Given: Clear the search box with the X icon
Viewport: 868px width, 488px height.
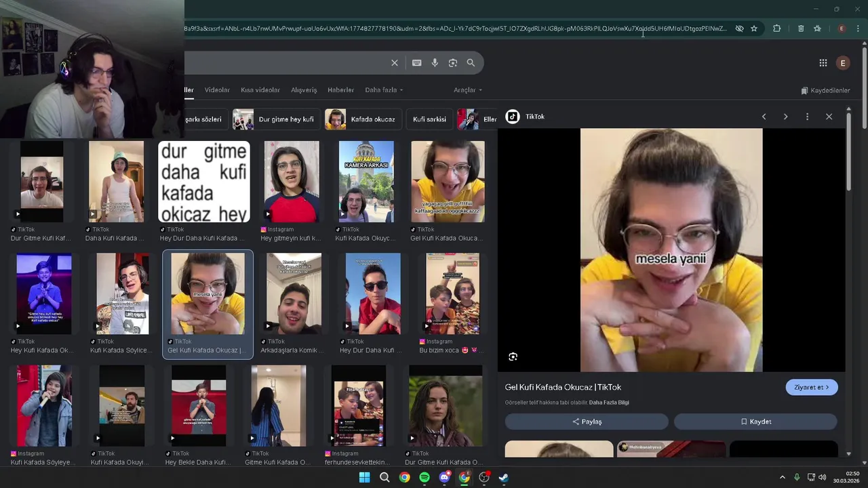Looking at the screenshot, I should point(395,63).
